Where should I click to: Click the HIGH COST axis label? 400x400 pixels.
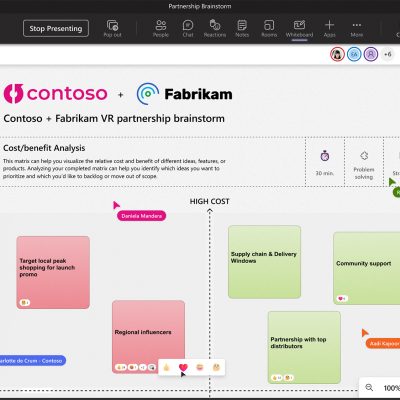pos(209,201)
